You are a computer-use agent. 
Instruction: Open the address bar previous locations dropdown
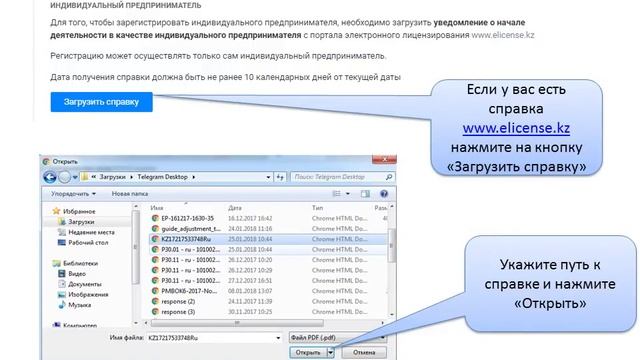pos(268,177)
